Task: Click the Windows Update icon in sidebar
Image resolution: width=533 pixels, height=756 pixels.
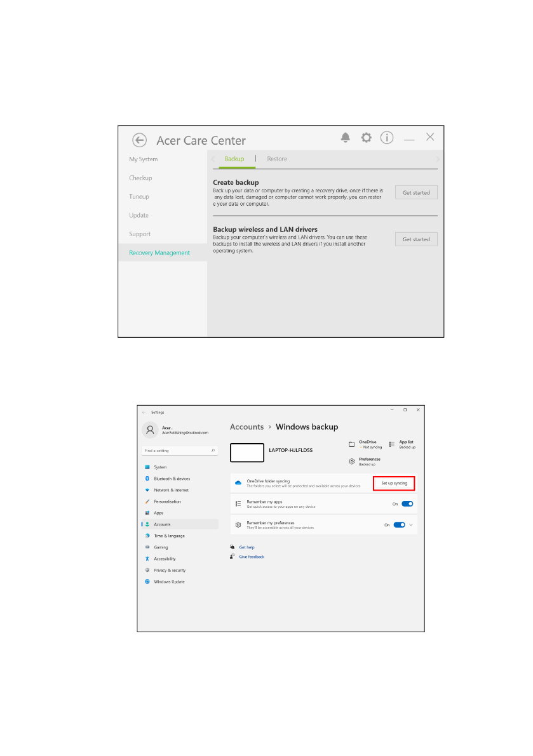Action: click(x=147, y=581)
